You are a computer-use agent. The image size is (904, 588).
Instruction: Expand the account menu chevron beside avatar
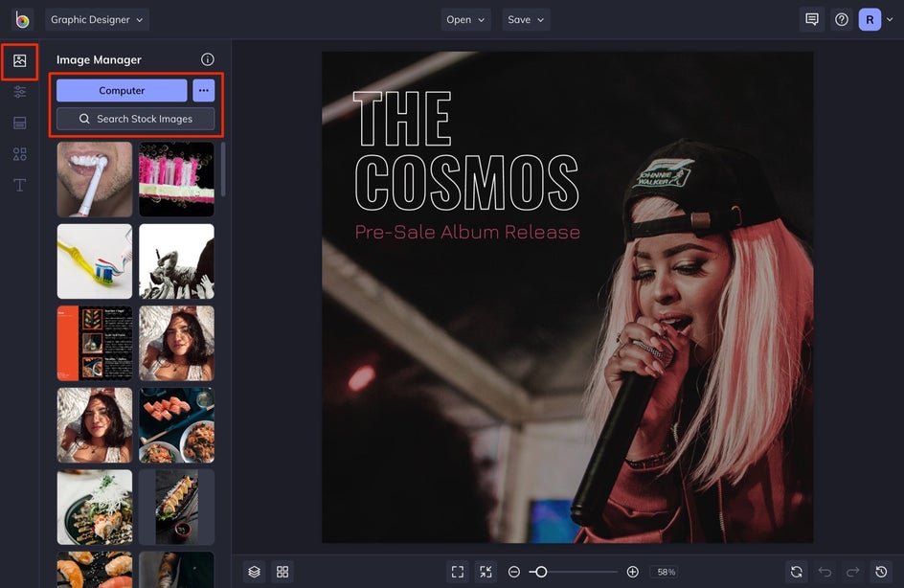[x=890, y=19]
